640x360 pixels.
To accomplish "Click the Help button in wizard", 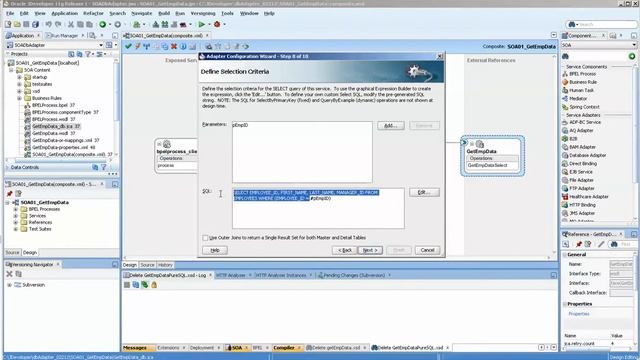I will [x=215, y=250].
